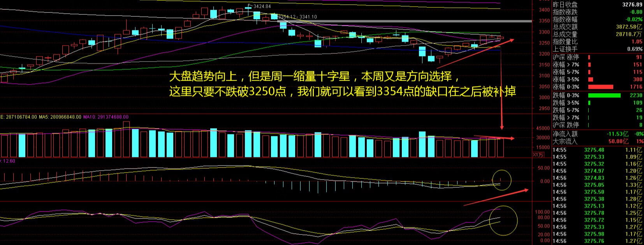Select the 沪深 涨停 row label

tap(566, 57)
